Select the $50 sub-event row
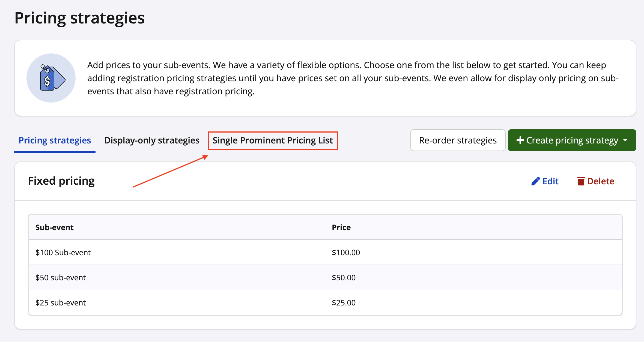The width and height of the screenshot is (644, 342). [60, 277]
